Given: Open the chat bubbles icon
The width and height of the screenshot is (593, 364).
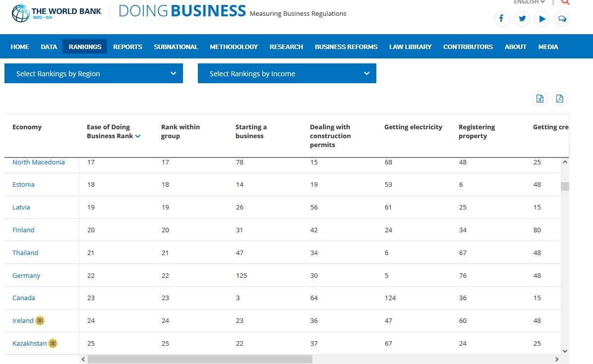Looking at the screenshot, I should click(x=562, y=18).
